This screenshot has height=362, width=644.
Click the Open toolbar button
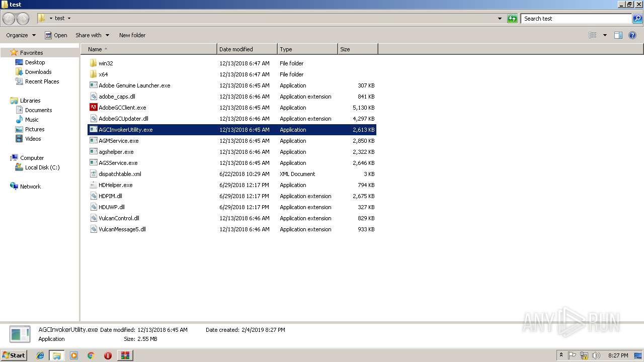pos(56,35)
